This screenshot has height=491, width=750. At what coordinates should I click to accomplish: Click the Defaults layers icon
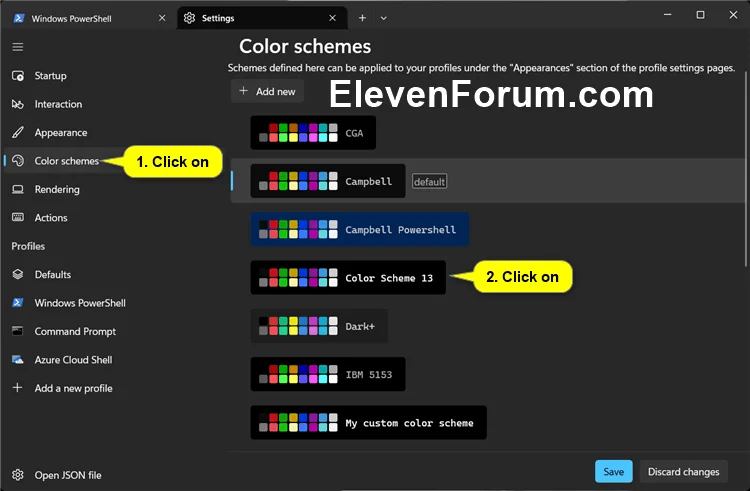[x=18, y=274]
